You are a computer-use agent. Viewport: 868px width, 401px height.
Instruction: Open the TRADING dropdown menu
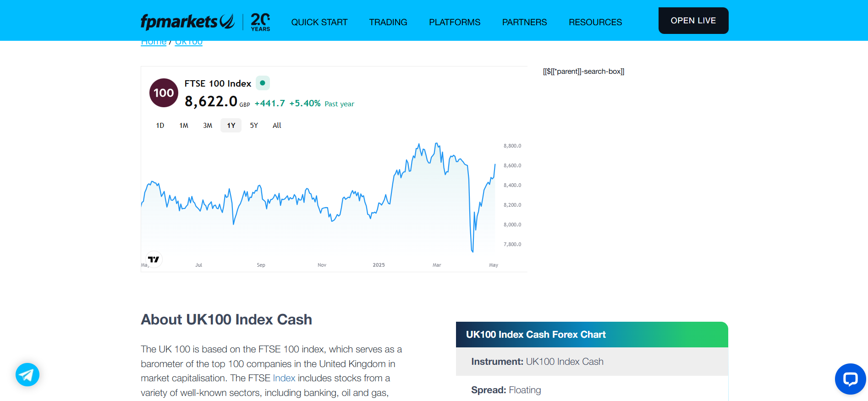click(x=388, y=22)
